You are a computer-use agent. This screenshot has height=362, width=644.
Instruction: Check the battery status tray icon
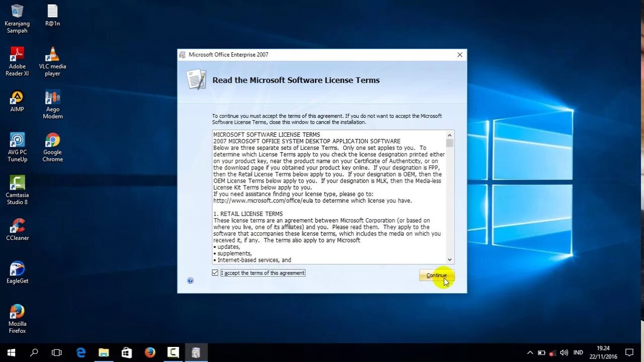[x=541, y=352]
